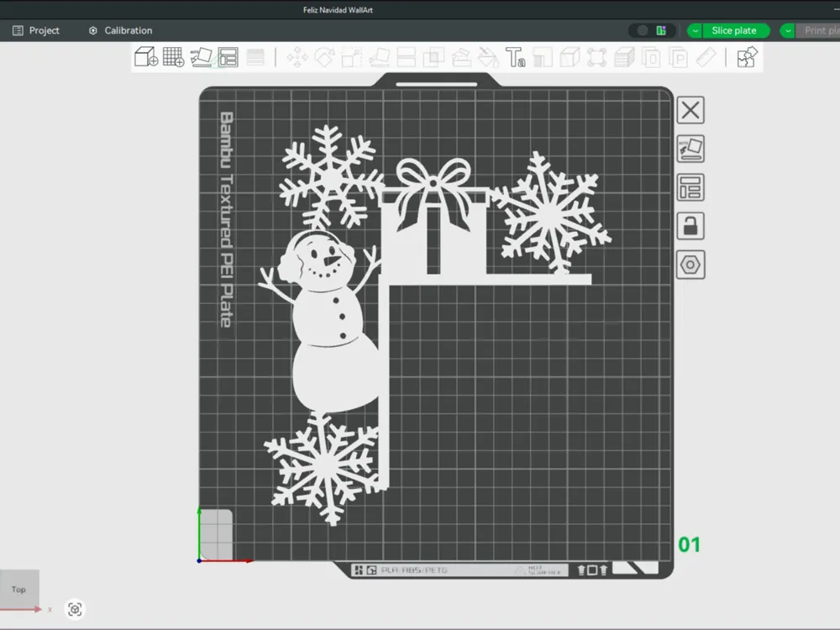Select the ruler Measure tool
840x630 pixels.
(706, 57)
